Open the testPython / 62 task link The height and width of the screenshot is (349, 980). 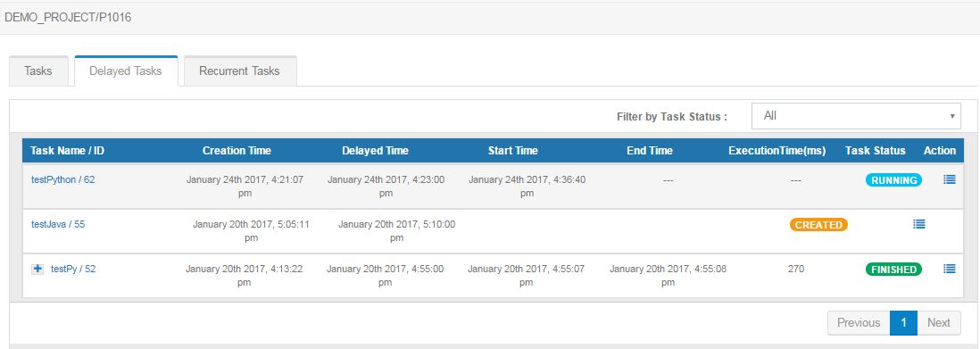(x=63, y=179)
